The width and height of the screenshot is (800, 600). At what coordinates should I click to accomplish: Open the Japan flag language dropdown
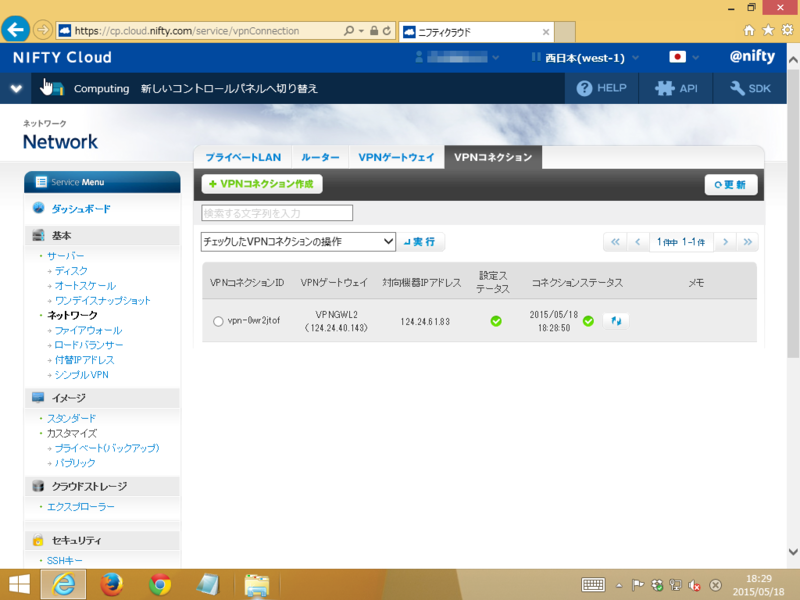(x=684, y=58)
